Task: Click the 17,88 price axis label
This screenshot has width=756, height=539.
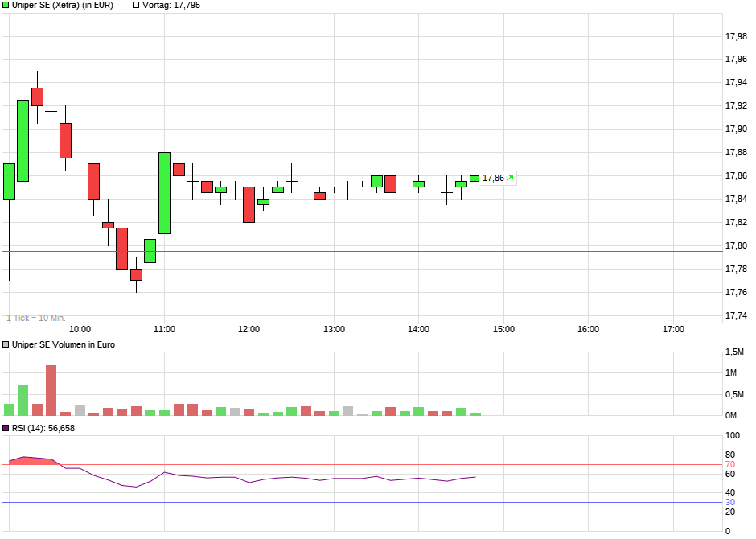Action: point(736,152)
